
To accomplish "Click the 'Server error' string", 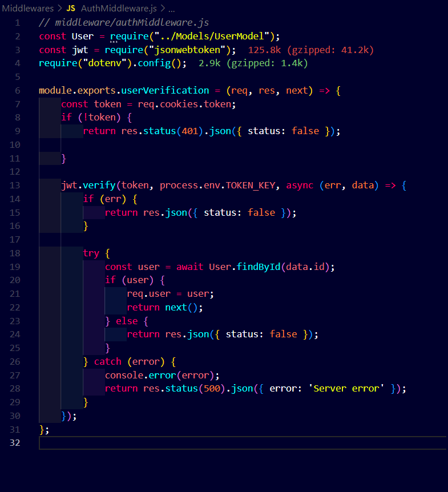I will click(x=346, y=389).
